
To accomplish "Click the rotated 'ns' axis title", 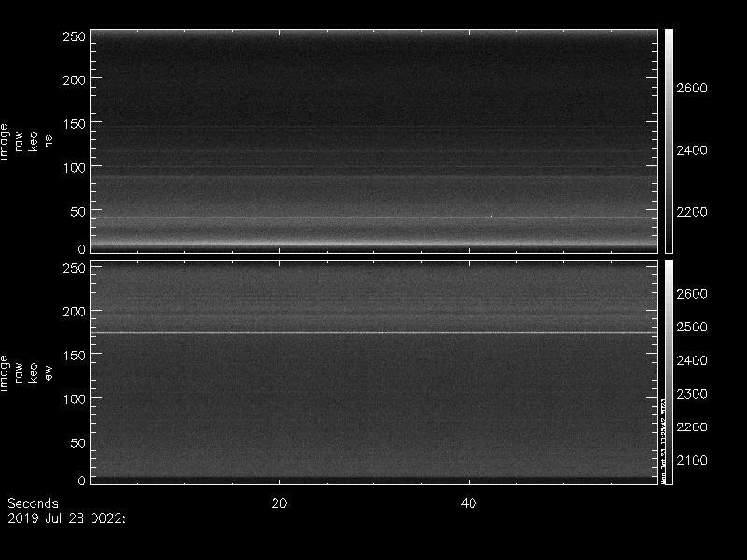I will pyautogui.click(x=49, y=142).
